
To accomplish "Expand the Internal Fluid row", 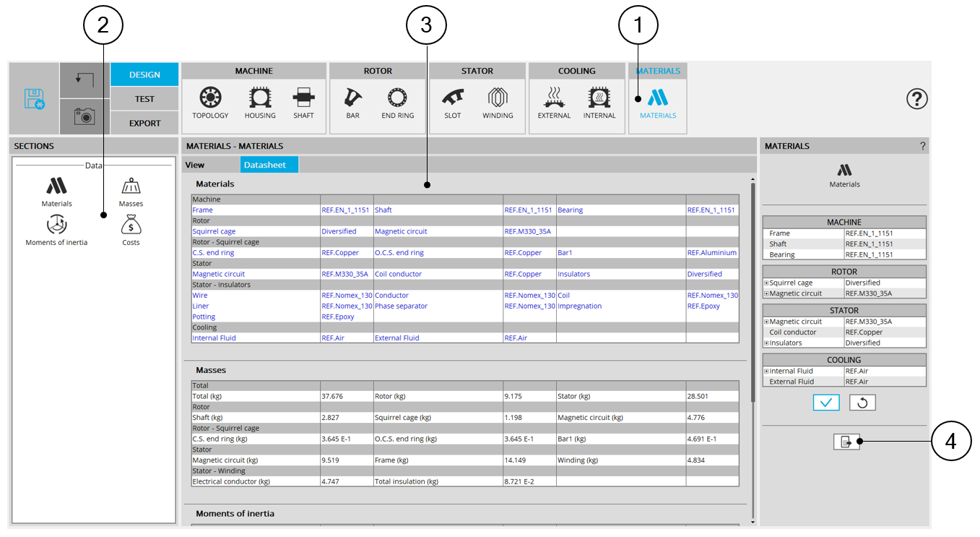I will tap(766, 371).
